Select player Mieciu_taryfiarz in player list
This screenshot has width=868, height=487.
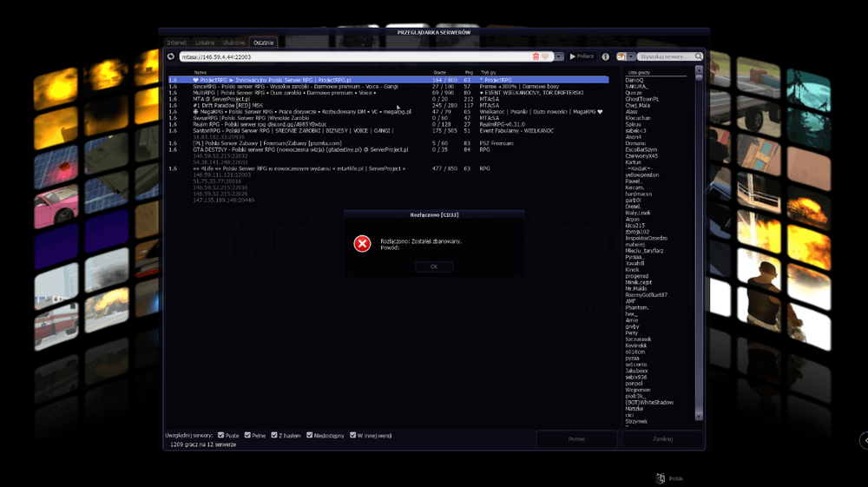pyautogui.click(x=644, y=251)
